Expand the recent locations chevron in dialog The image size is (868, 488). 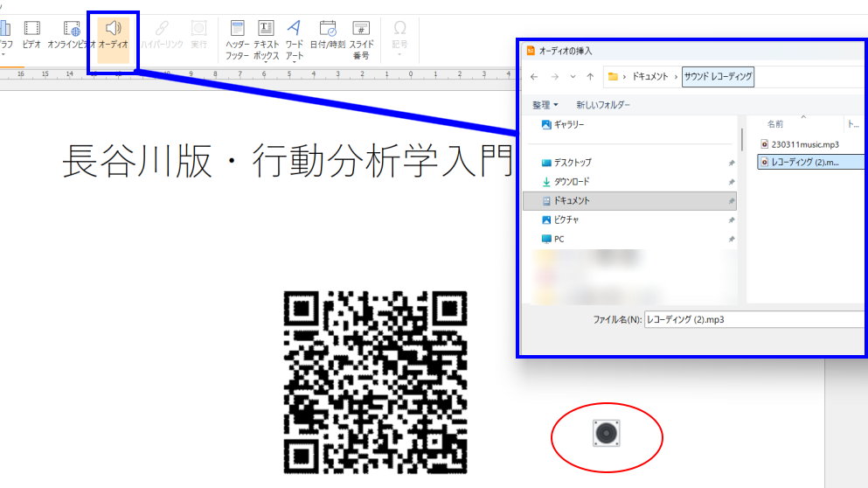tap(573, 77)
